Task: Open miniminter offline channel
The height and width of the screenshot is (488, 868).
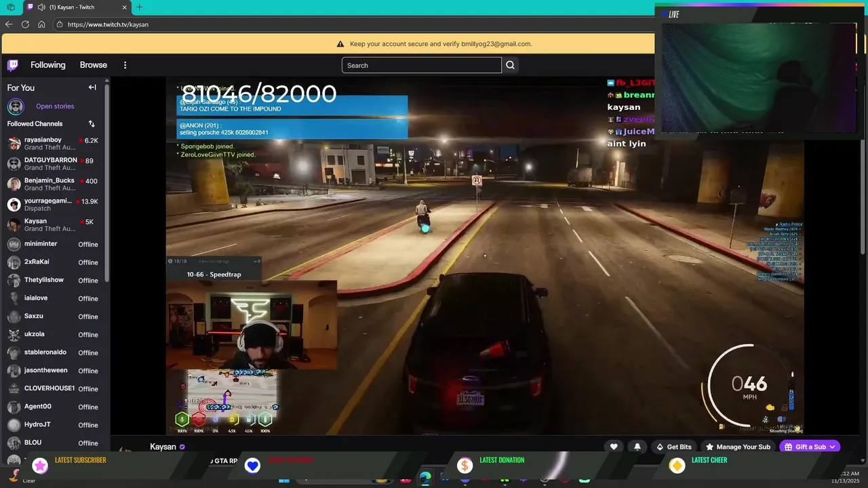Action: (x=53, y=244)
